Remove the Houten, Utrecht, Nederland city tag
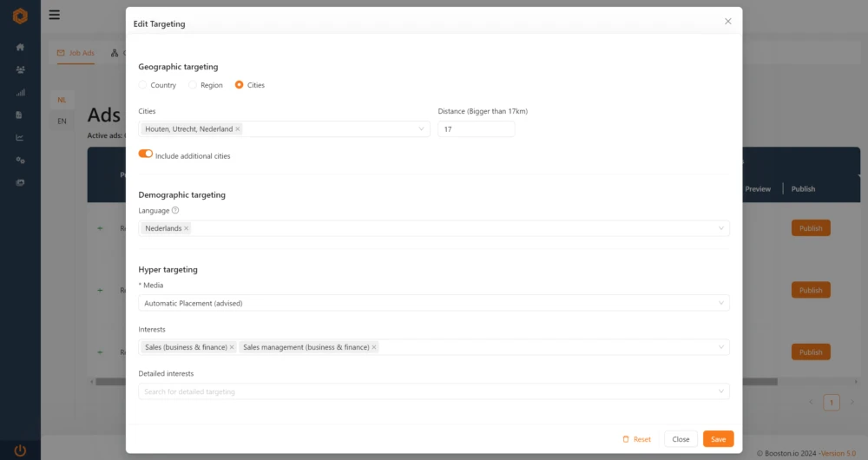Viewport: 868px width, 460px height. (238, 129)
